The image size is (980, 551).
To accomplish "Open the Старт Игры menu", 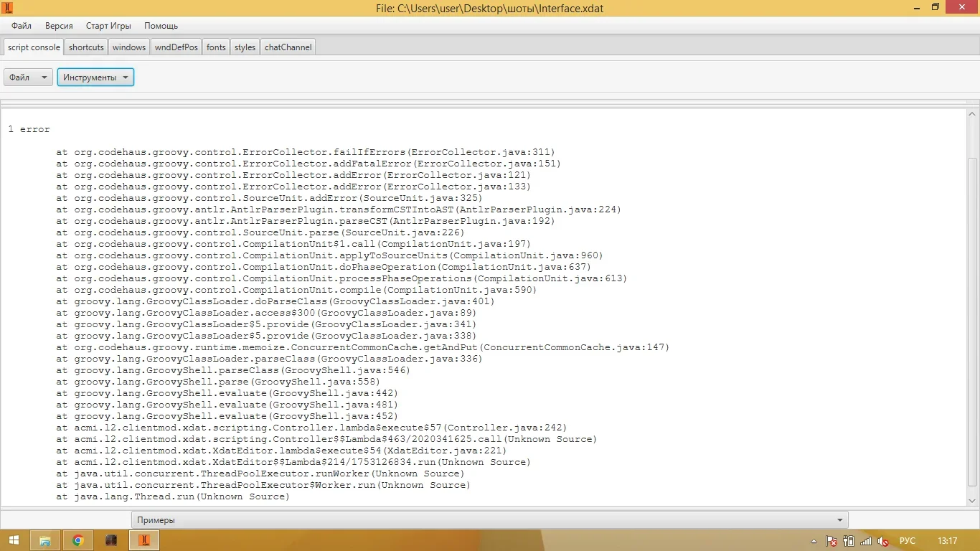I will pos(108,26).
